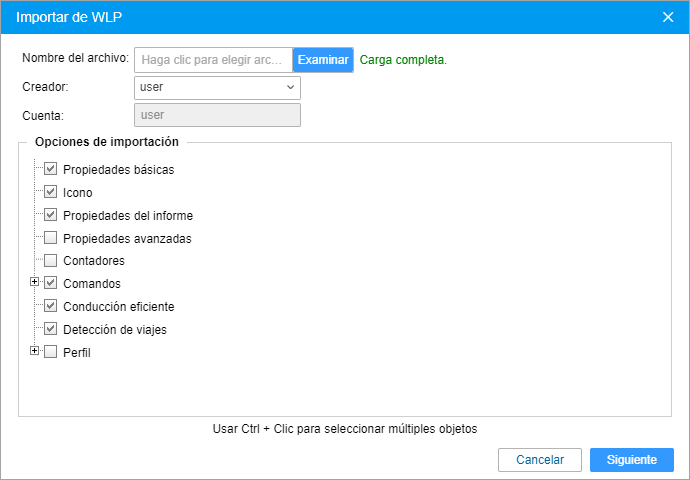The height and width of the screenshot is (480, 690).
Task: Uncheck Propiedades del informe checkbox
Action: [x=51, y=215]
